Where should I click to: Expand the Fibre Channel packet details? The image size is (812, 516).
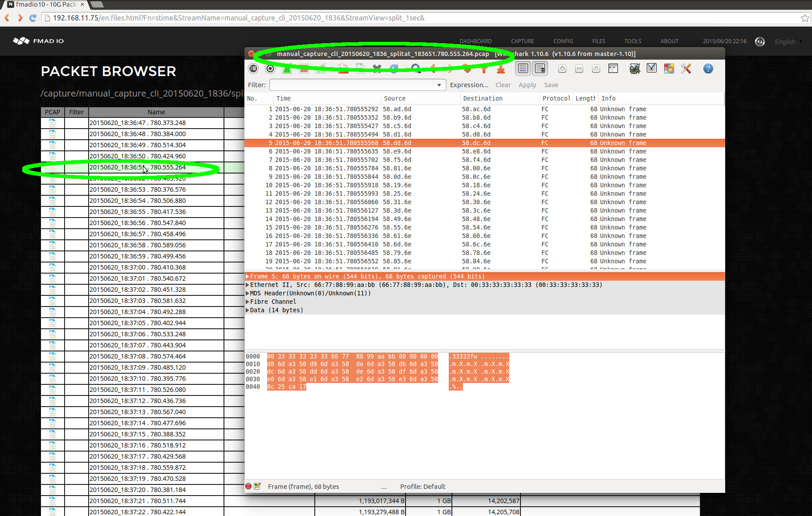pos(248,302)
